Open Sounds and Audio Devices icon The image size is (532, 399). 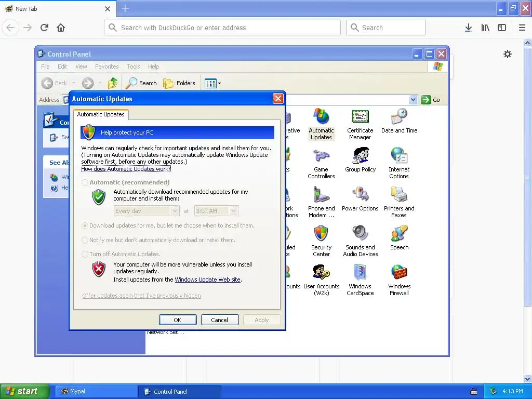click(360, 241)
